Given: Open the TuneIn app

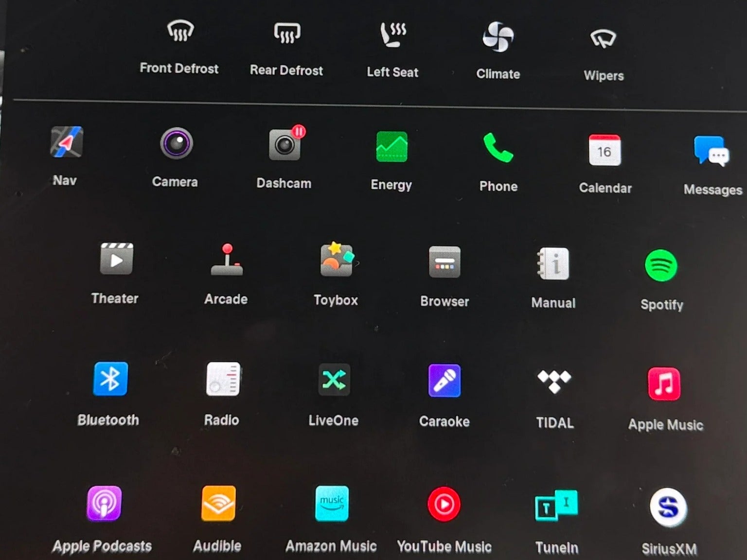Looking at the screenshot, I should coord(556,506).
